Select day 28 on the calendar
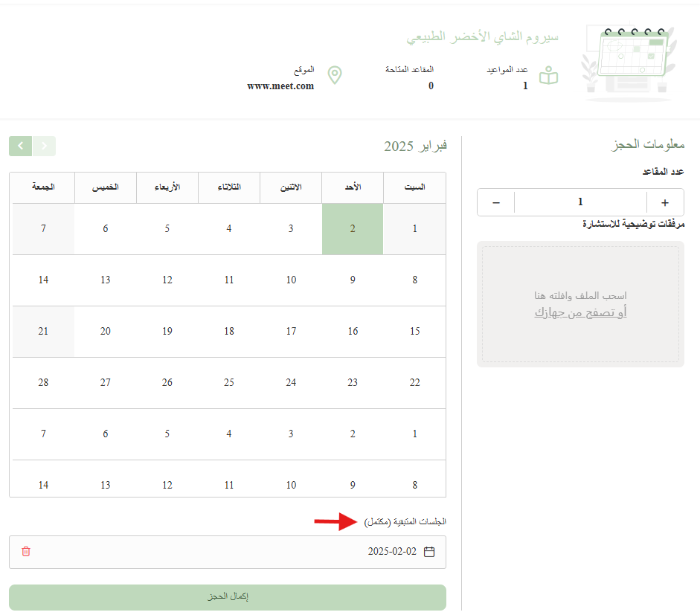Screen dimensions: 700x615 coord(43,383)
